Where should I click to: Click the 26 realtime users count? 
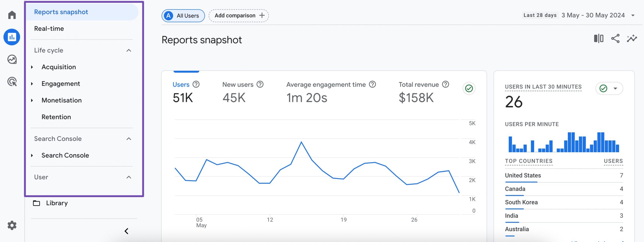click(514, 102)
